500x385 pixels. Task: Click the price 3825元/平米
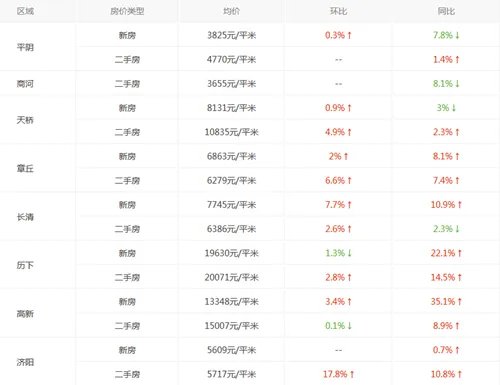[231, 35]
